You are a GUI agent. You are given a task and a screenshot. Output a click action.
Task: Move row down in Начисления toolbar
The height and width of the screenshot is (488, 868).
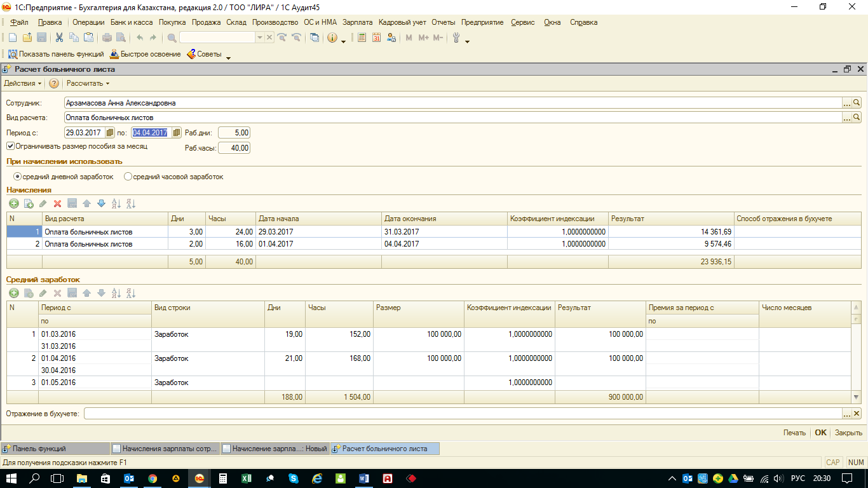pyautogui.click(x=101, y=203)
